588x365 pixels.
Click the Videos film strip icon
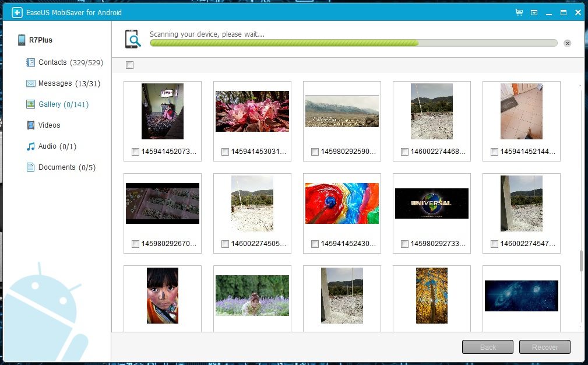[31, 125]
